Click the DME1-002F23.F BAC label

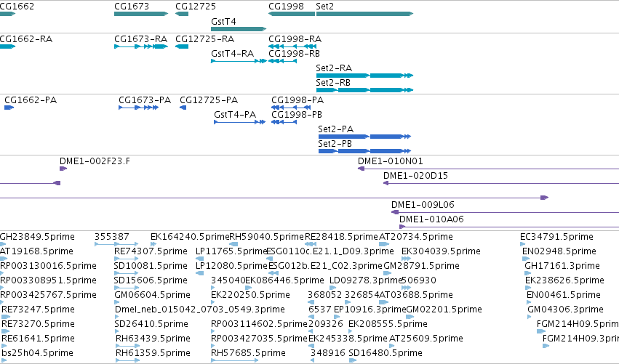[95, 161]
